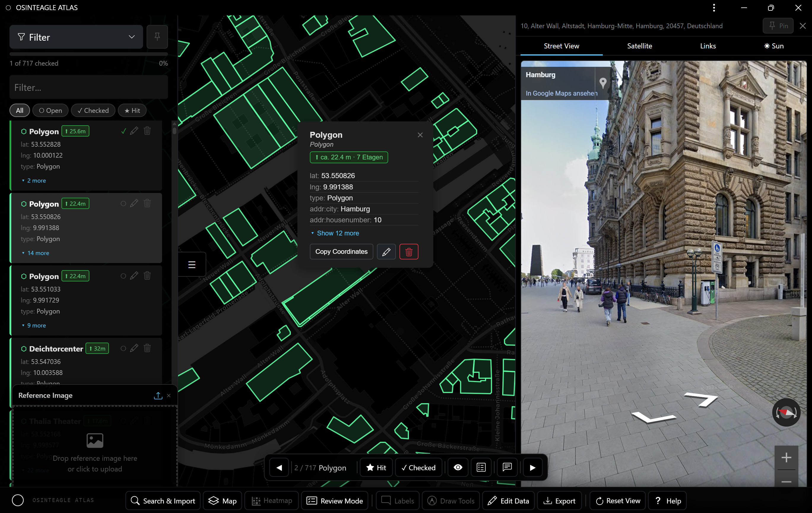This screenshot has width=812, height=513.
Task: Upload a reference image via upload icon
Action: (158, 396)
